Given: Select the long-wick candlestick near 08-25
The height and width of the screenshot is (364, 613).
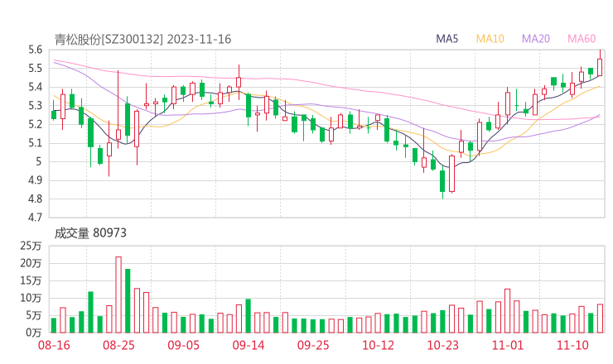Looking at the screenshot, I should [118, 109].
